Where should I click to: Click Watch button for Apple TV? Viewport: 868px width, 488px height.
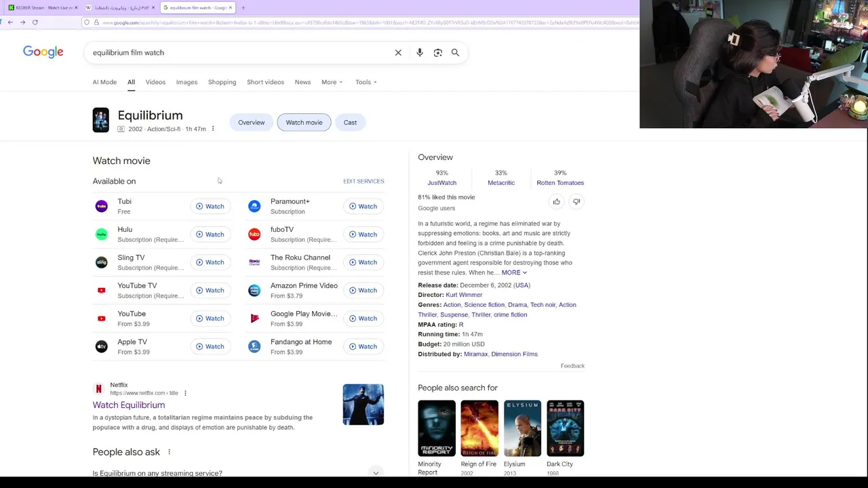point(210,346)
